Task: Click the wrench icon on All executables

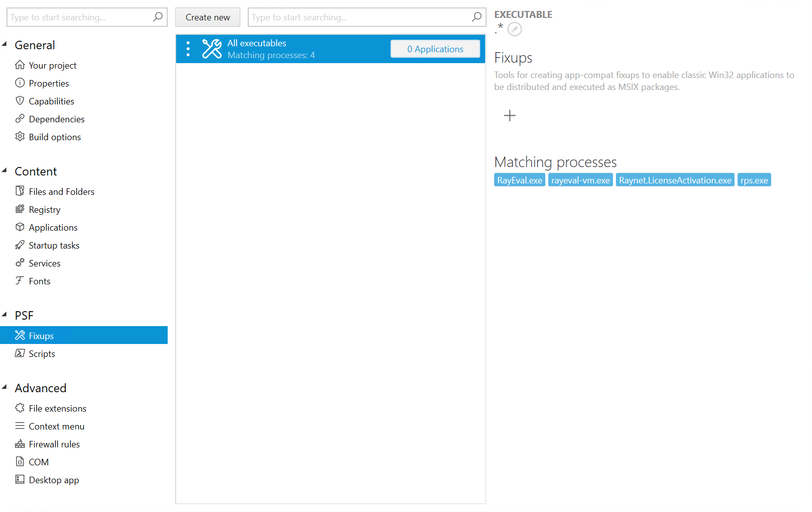Action: 212,49
